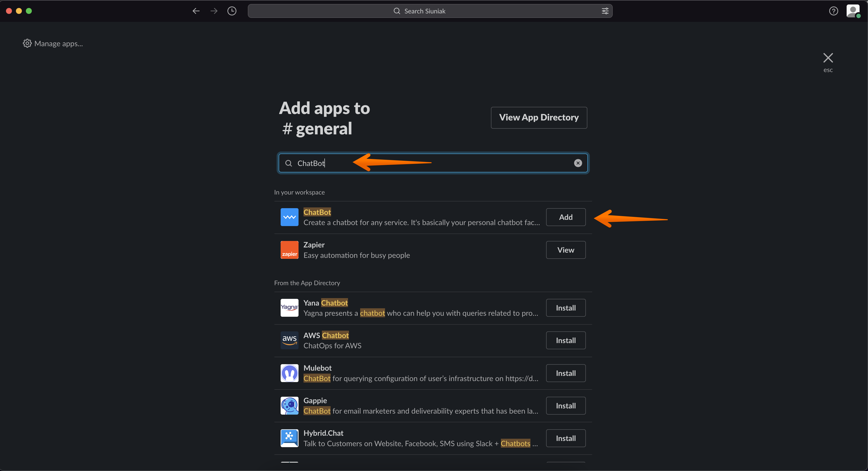Viewport: 868px width, 471px height.
Task: Open the help question mark icon
Action: click(x=833, y=11)
